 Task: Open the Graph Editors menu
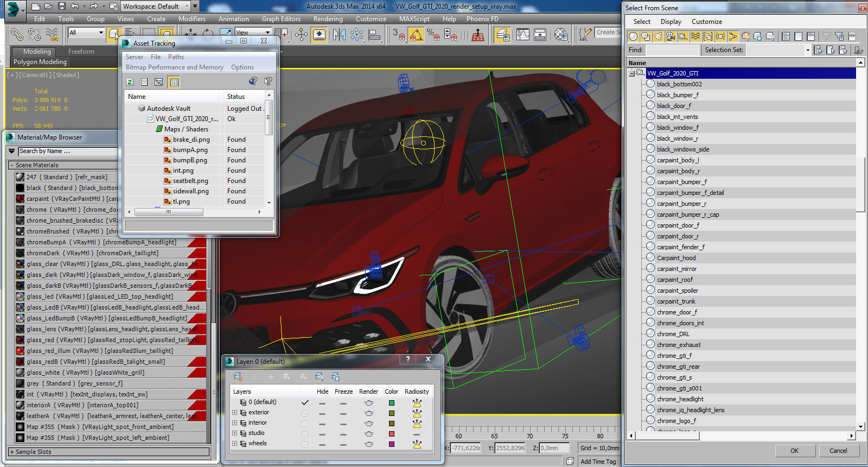click(x=281, y=19)
